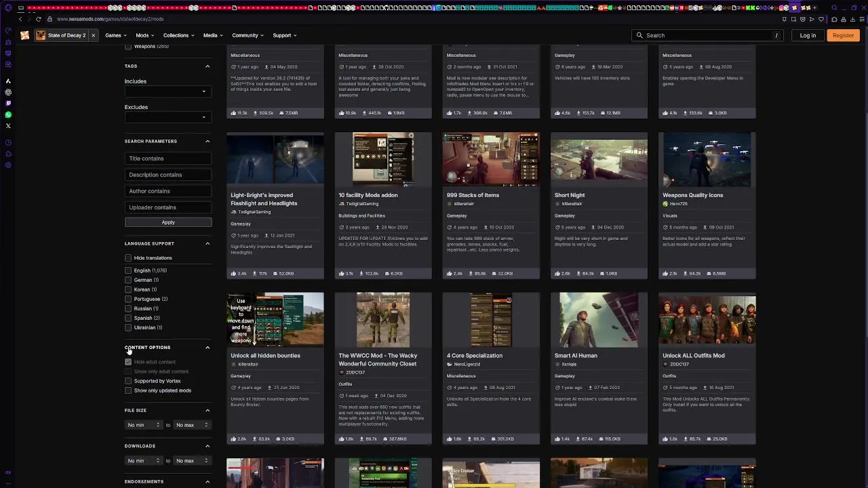Click the download count icon on Short Night
This screenshot has height=488, width=868.
pos(578,273)
